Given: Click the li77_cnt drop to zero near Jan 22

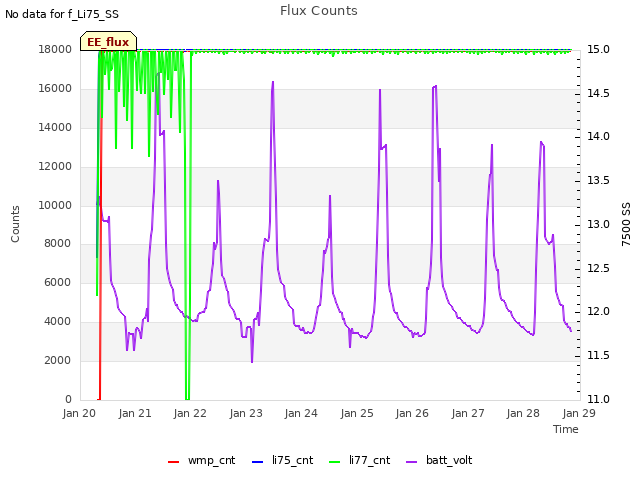Looking at the screenshot, I should (187, 398).
